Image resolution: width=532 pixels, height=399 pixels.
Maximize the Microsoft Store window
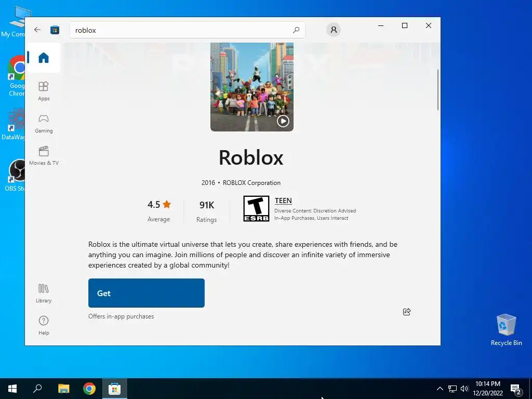pyautogui.click(x=404, y=25)
